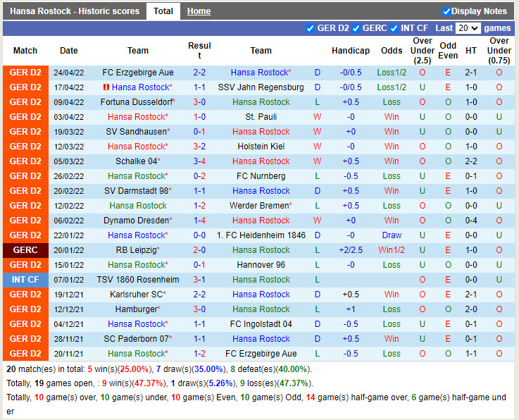This screenshot has height=420, width=519.
Task: Click the date 07/01/22
Action: click(x=68, y=280)
